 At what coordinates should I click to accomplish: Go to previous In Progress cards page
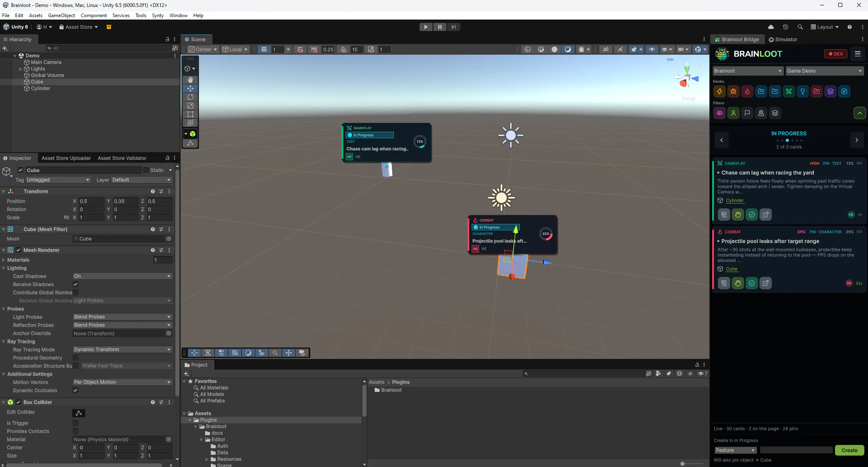point(722,140)
